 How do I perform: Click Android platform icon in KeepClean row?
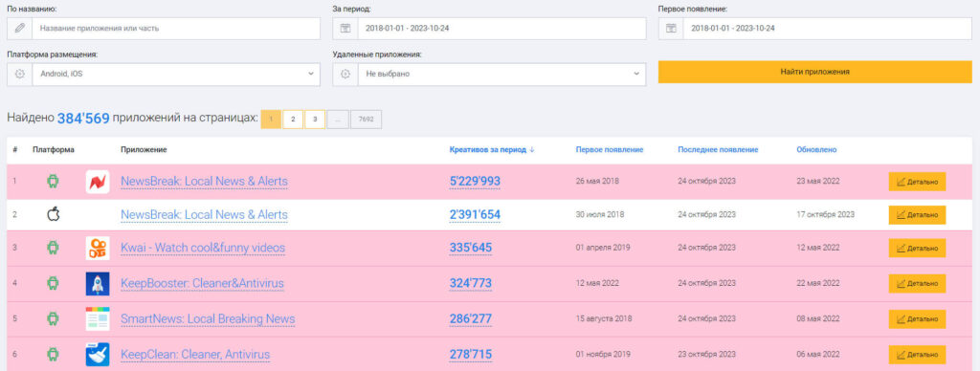coord(54,354)
